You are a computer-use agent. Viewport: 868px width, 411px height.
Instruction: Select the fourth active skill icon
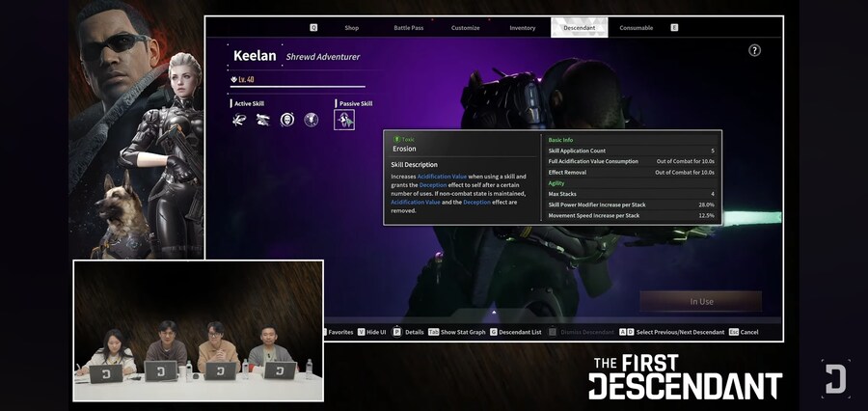(312, 120)
